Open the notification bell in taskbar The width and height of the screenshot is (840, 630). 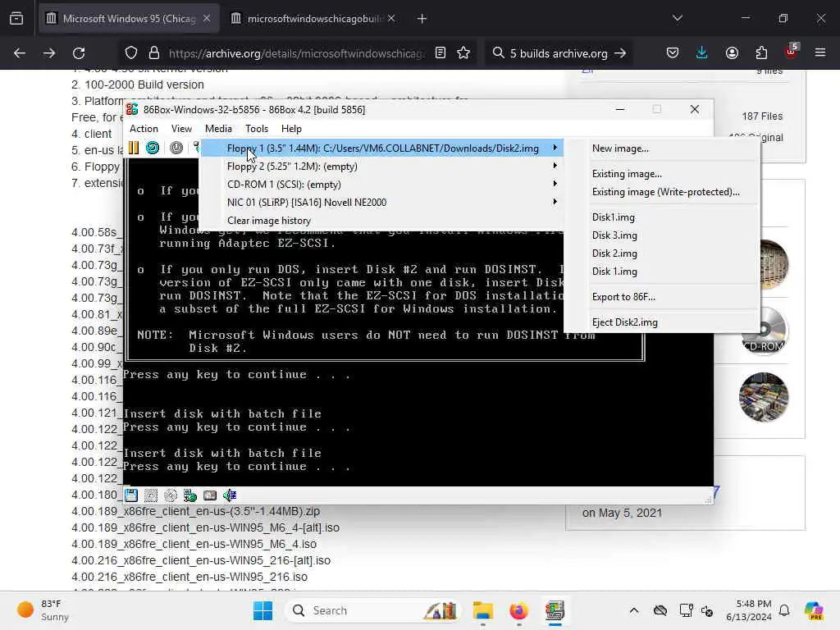coord(784,610)
